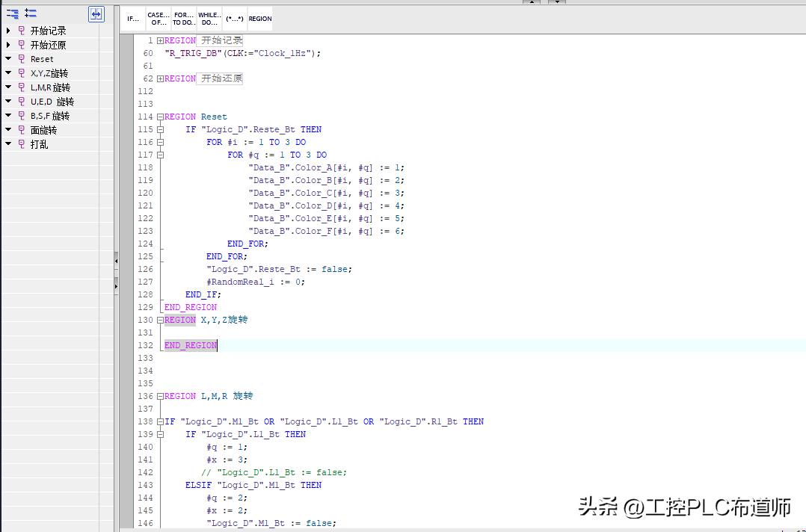Click the collapsed 开始还原 region label in code
This screenshot has height=532, width=806.
221,78
